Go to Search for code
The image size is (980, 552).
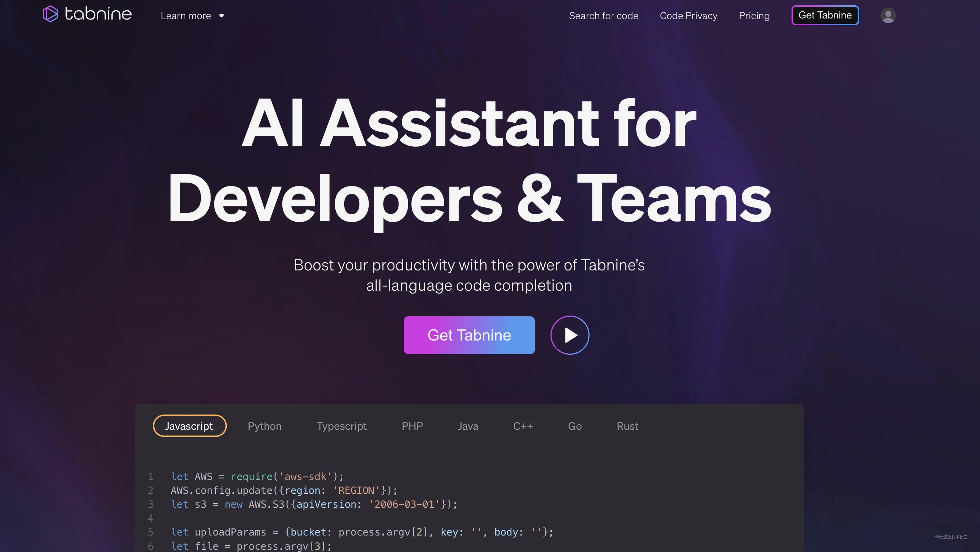pos(603,16)
